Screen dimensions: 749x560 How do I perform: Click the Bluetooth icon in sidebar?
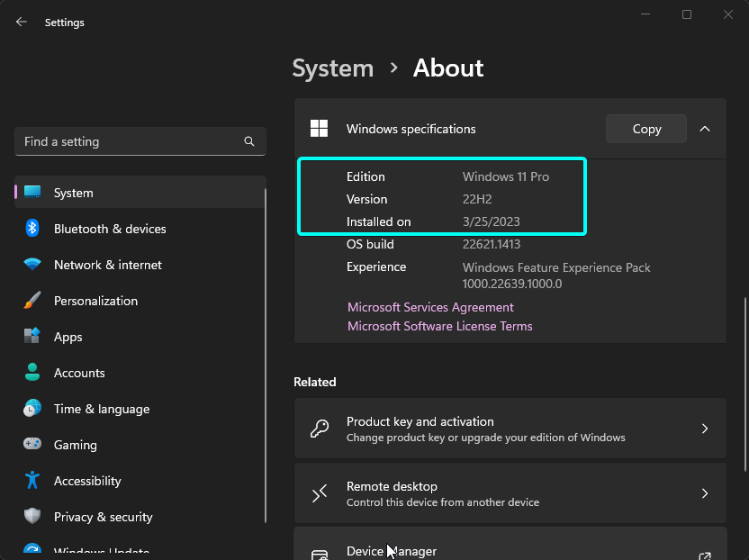(32, 229)
